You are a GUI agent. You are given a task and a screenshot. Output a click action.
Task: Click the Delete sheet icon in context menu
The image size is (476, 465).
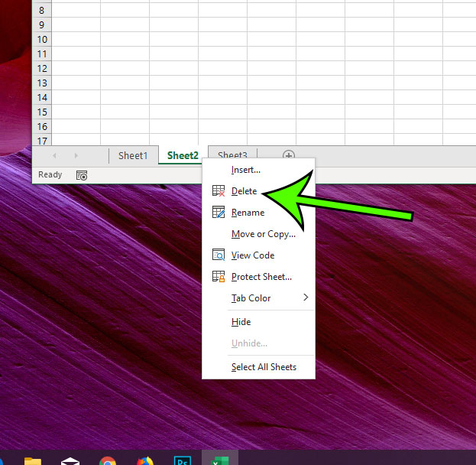[219, 191]
